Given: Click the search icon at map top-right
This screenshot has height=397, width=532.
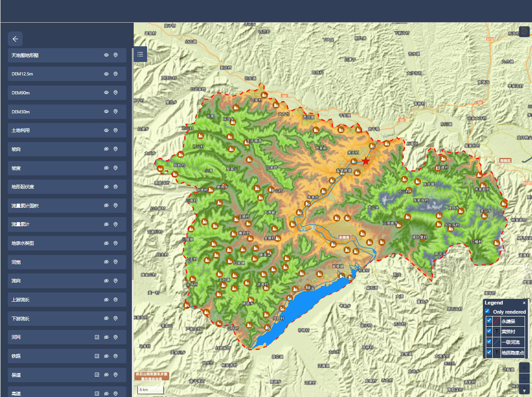Looking at the screenshot, I should point(524,31).
